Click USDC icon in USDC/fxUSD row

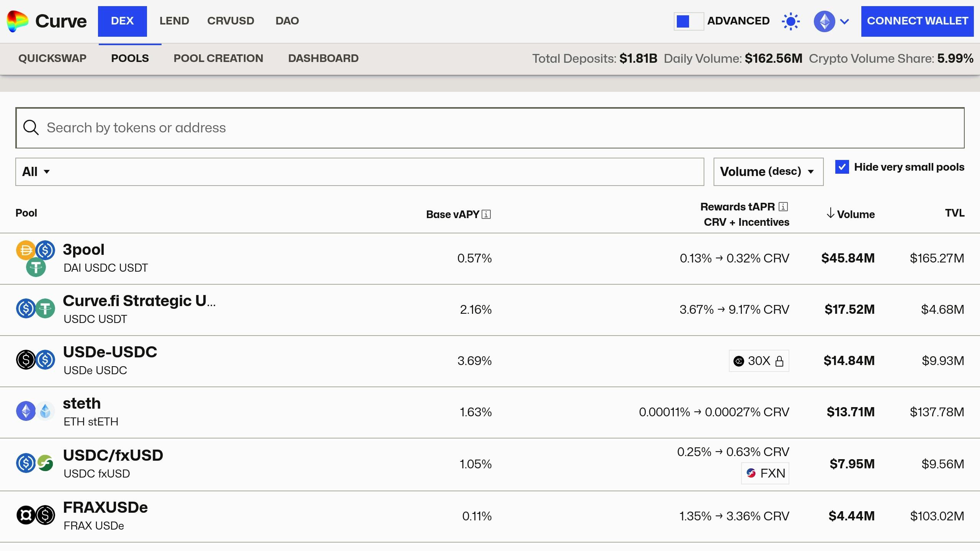tap(26, 463)
